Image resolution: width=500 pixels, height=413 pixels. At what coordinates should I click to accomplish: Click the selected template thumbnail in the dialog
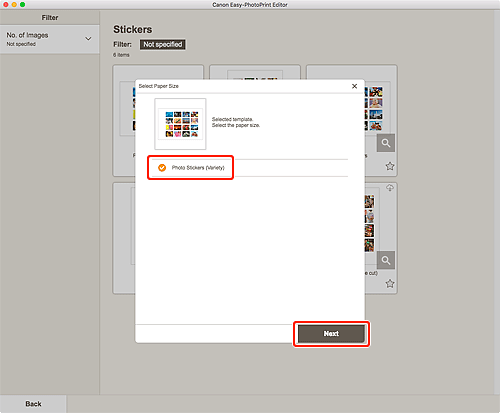[180, 124]
